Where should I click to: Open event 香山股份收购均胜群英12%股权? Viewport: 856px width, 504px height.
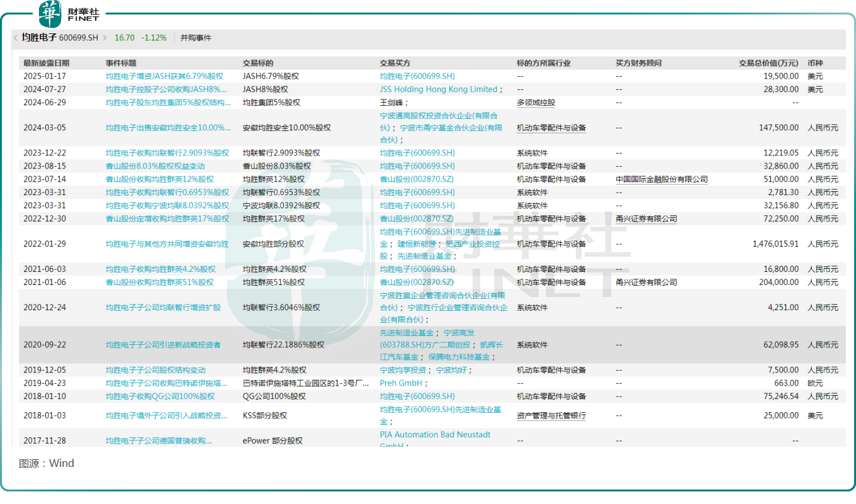coord(160,179)
